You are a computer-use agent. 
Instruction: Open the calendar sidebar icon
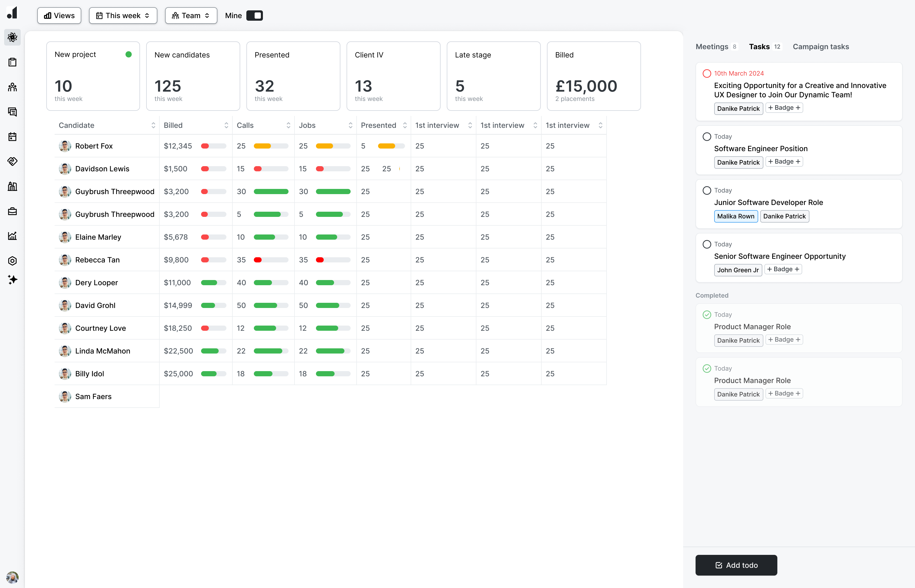point(12,137)
